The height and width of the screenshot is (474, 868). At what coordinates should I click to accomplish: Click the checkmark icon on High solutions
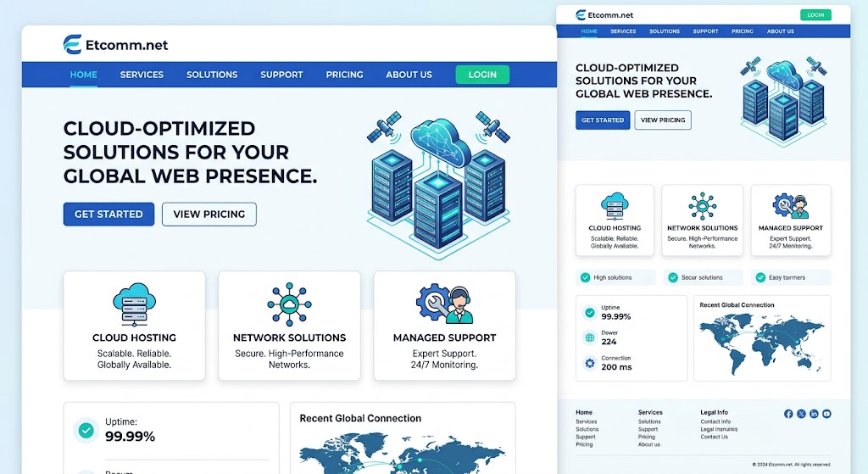(x=585, y=277)
